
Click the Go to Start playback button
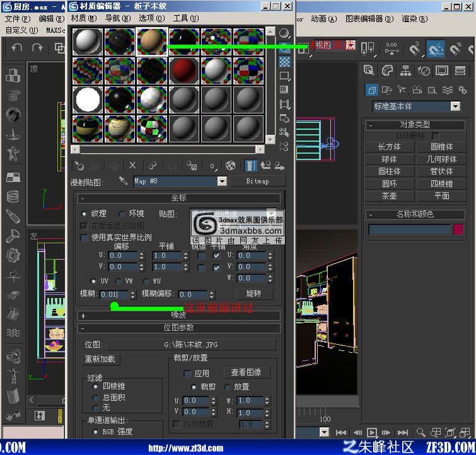(340, 432)
